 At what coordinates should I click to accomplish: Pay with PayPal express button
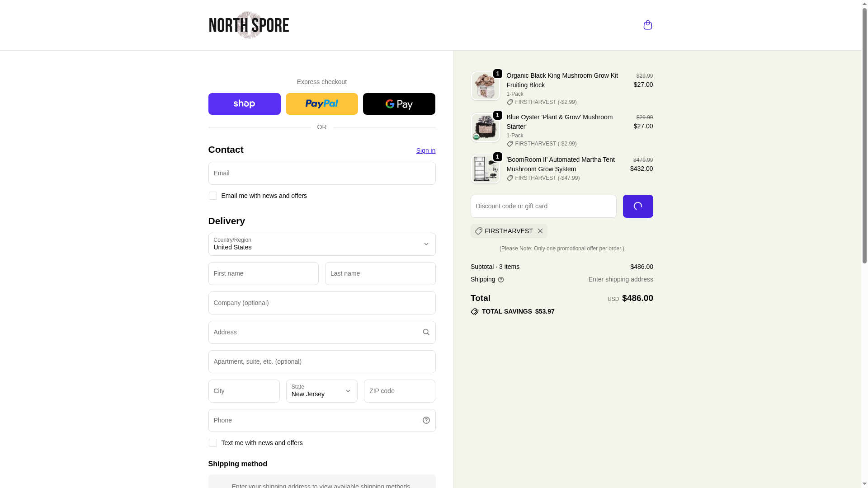point(321,104)
